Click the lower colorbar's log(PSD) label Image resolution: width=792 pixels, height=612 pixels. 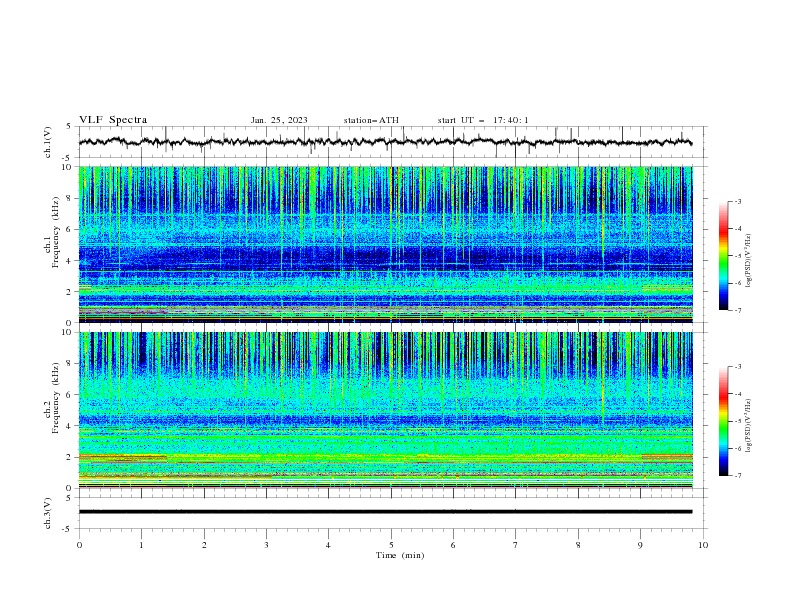[x=749, y=425]
